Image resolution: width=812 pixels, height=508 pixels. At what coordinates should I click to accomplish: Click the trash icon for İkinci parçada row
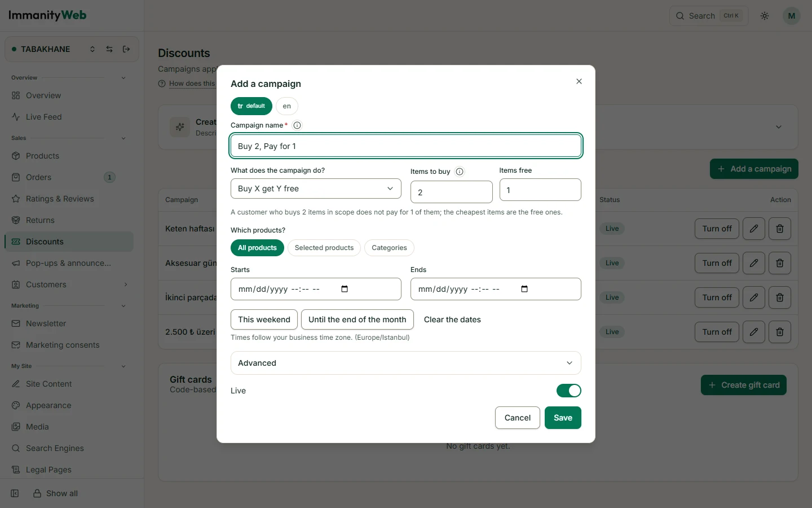point(780,297)
